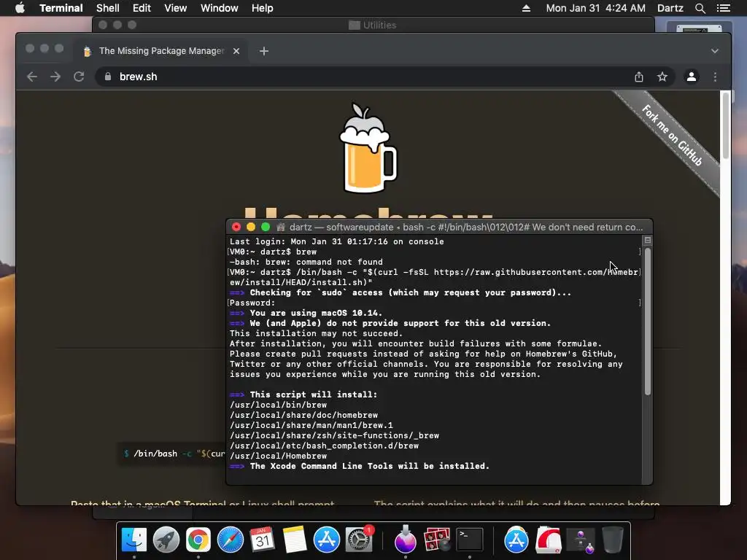Open the Apple menu
747x560 pixels.
point(20,8)
